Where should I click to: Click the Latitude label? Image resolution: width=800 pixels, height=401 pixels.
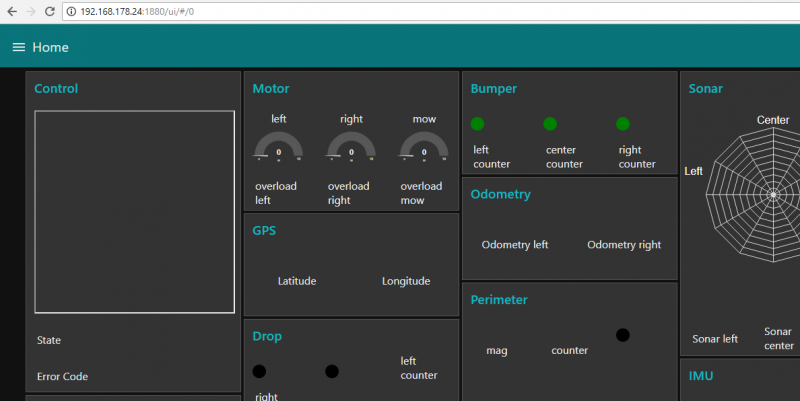[x=297, y=281]
